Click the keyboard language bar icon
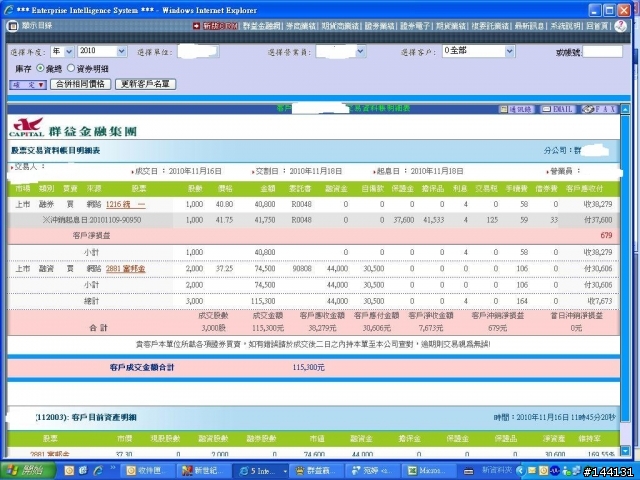Image resolution: width=640 pixels, height=480 pixels. [x=469, y=471]
